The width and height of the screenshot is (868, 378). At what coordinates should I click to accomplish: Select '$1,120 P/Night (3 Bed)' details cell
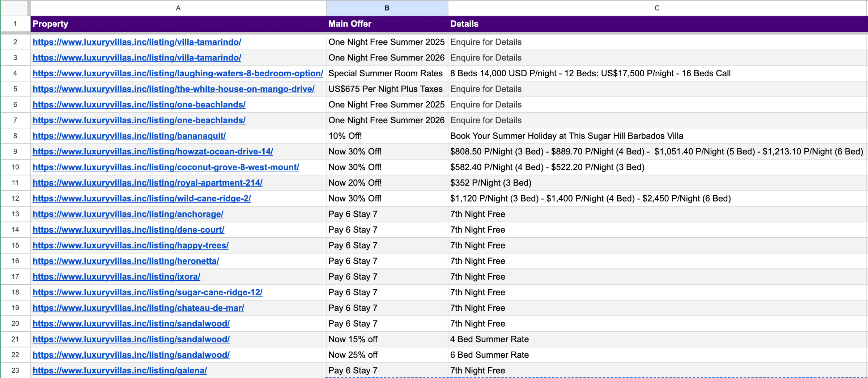coord(657,198)
